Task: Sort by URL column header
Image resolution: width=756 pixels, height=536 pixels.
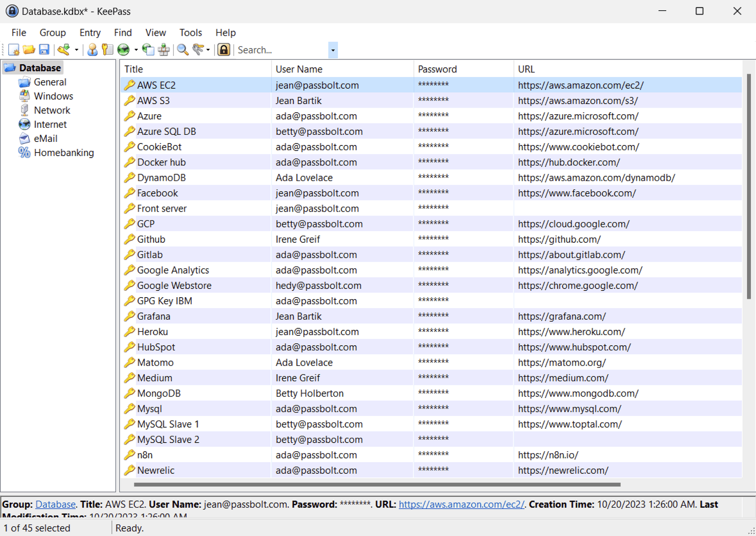Action: point(628,69)
